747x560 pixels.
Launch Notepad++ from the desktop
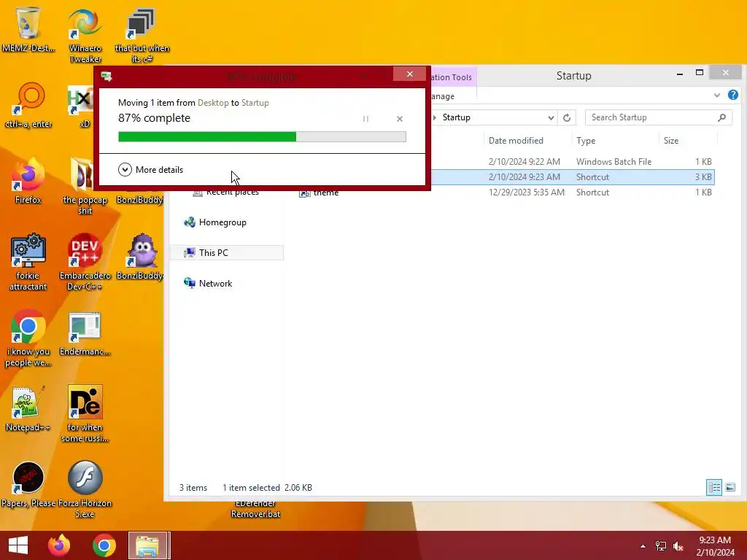(x=28, y=408)
